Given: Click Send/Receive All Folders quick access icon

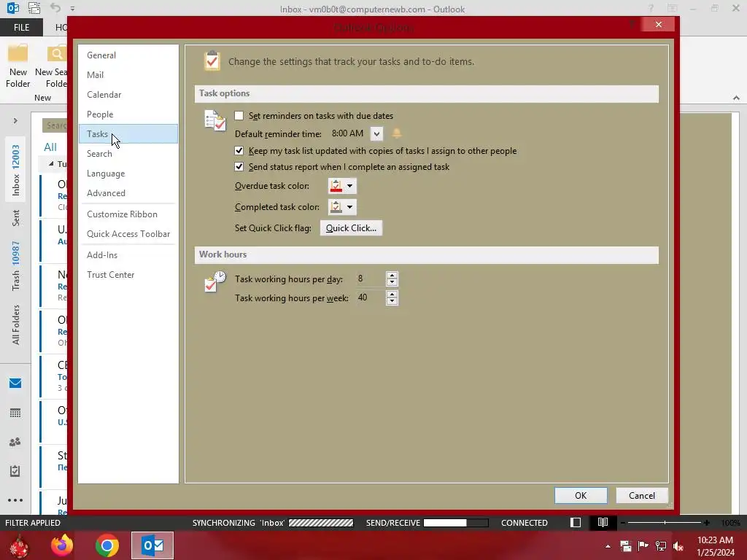Looking at the screenshot, I should [x=34, y=8].
